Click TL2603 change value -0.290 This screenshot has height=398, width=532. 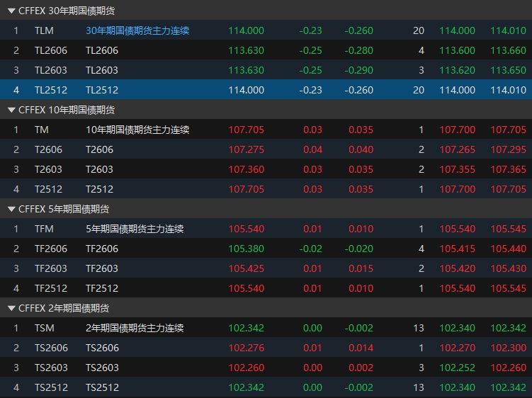(358, 70)
